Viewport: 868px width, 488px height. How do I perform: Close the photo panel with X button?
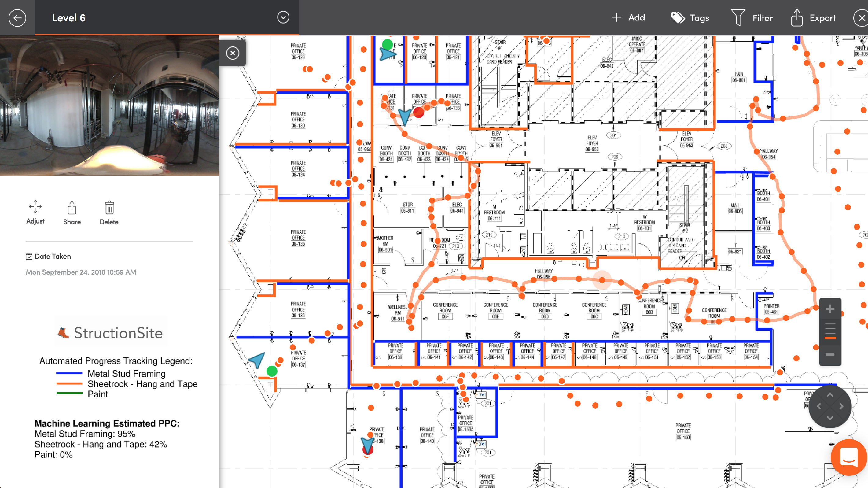233,53
